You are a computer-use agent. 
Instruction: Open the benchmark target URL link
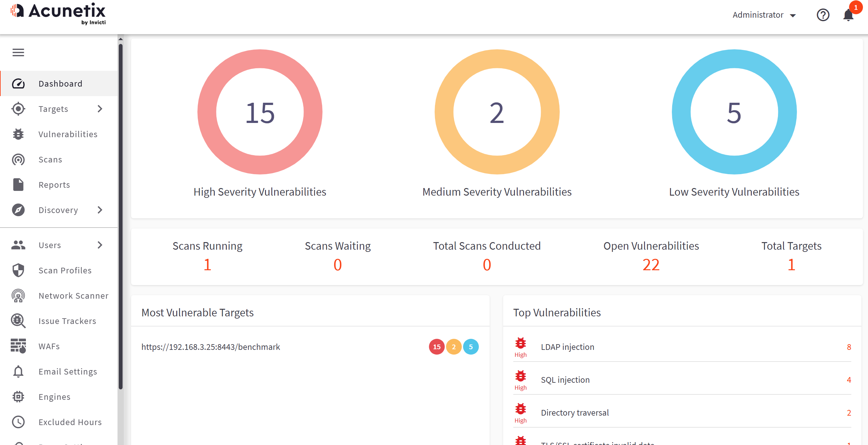(211, 347)
